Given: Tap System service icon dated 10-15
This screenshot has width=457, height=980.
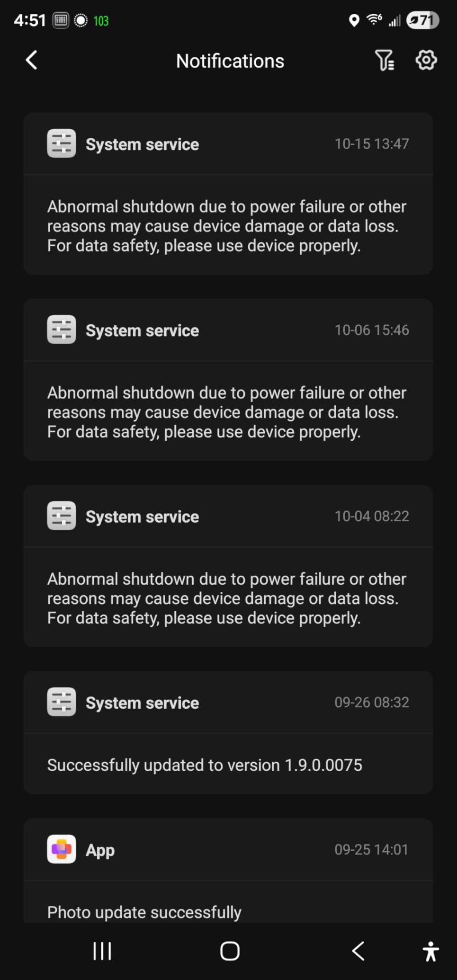Looking at the screenshot, I should [62, 143].
